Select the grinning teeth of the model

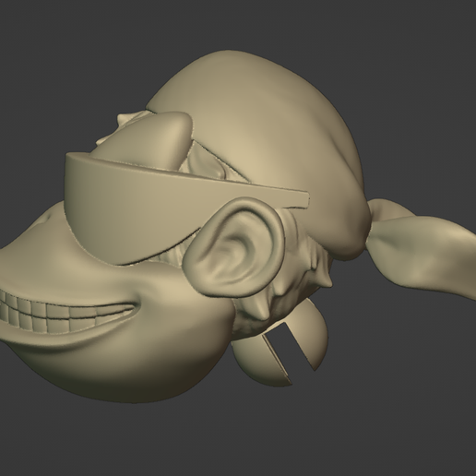(66, 314)
